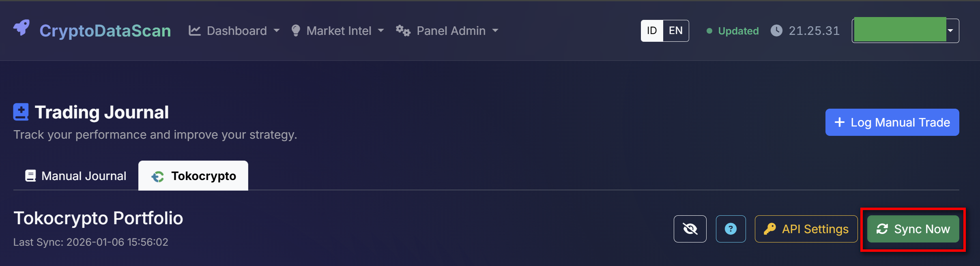
Task: Check the Updated status indicator dot
Action: tap(709, 30)
